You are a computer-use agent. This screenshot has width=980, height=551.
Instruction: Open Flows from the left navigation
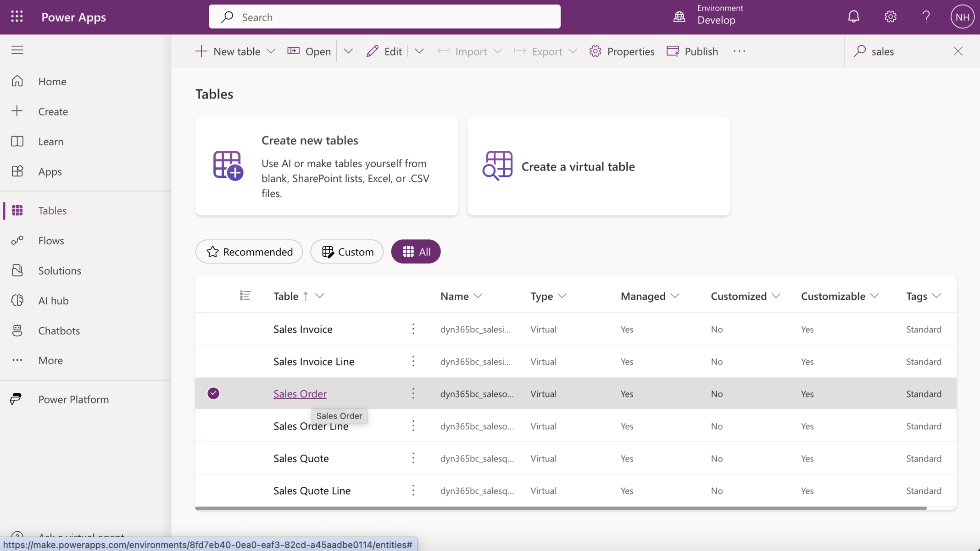tap(51, 241)
